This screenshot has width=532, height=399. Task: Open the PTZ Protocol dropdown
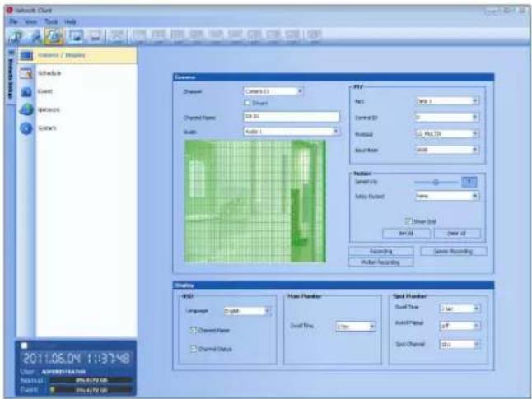[447, 134]
